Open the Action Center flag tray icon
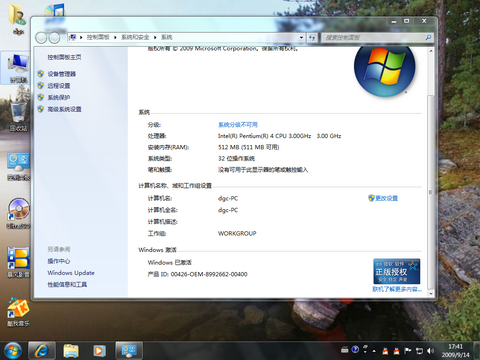 [x=407, y=351]
